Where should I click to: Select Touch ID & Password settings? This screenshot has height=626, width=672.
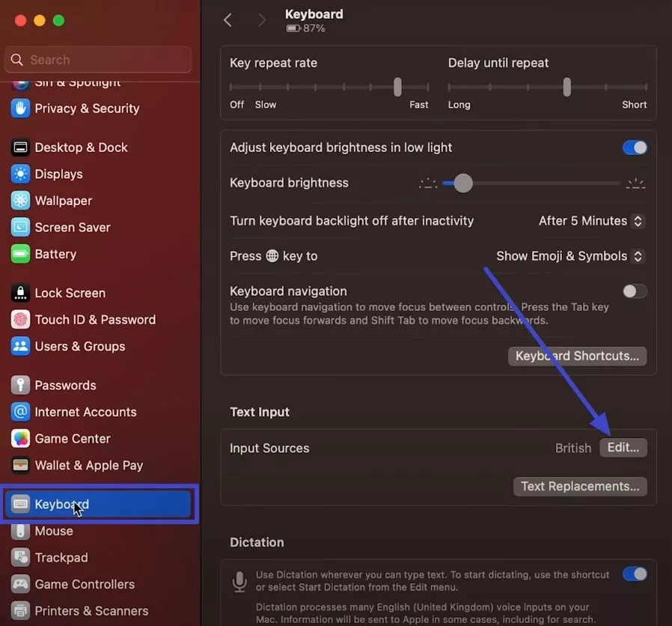click(95, 319)
